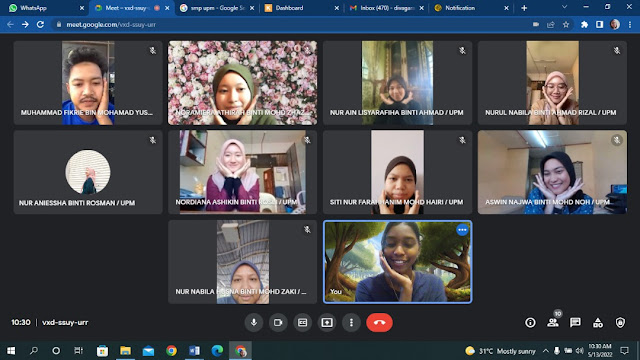Open the weather widget showing 31°C Mostly sunny
Viewport: 640px width, 360px height.
(500, 351)
